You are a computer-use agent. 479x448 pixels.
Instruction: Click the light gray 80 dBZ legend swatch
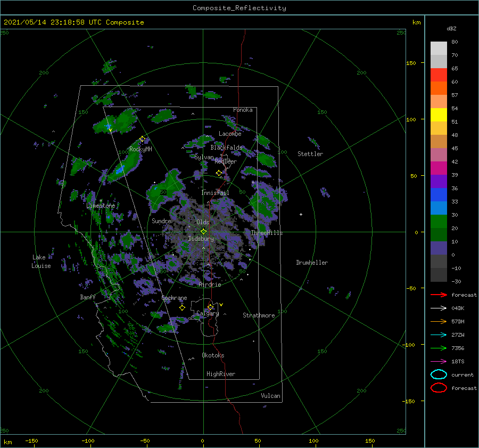(x=439, y=48)
